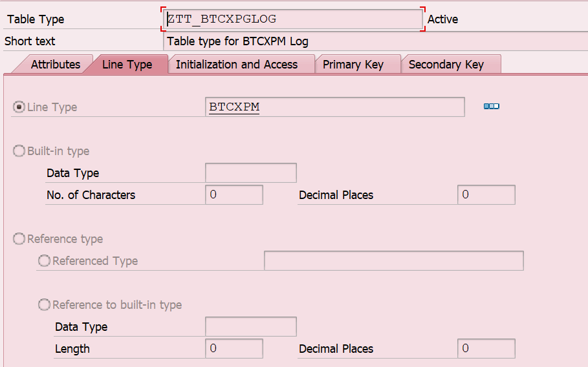
Task: Open Initialization and Access tab
Action: coord(237,65)
